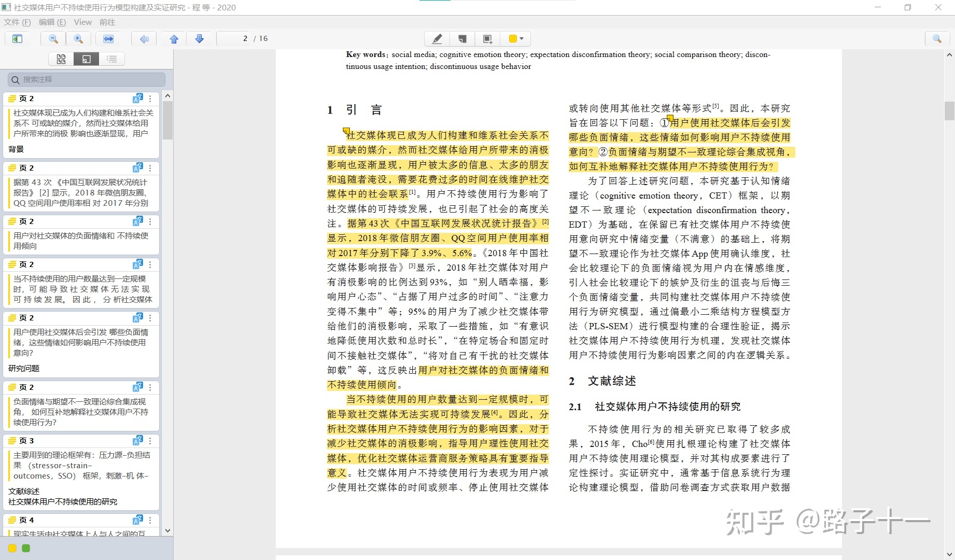This screenshot has height=560, width=955.
Task: Open the 编辑 (E) menu
Action: coord(52,22)
